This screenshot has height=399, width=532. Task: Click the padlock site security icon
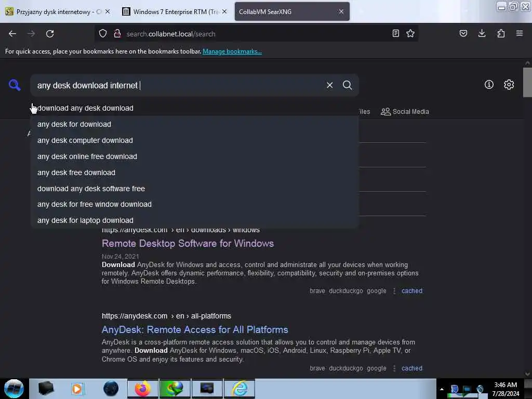point(117,33)
